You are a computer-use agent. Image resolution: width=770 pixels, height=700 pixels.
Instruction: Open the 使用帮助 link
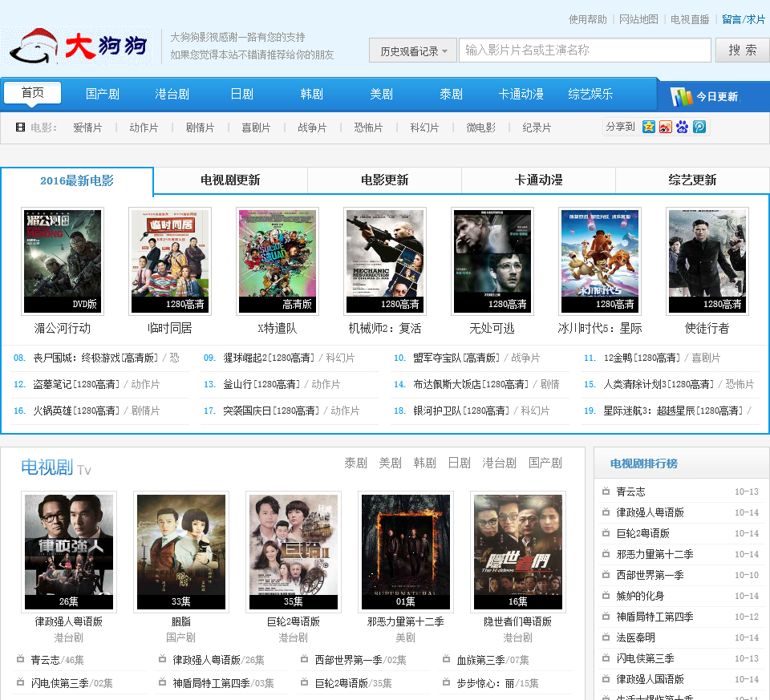pos(587,19)
